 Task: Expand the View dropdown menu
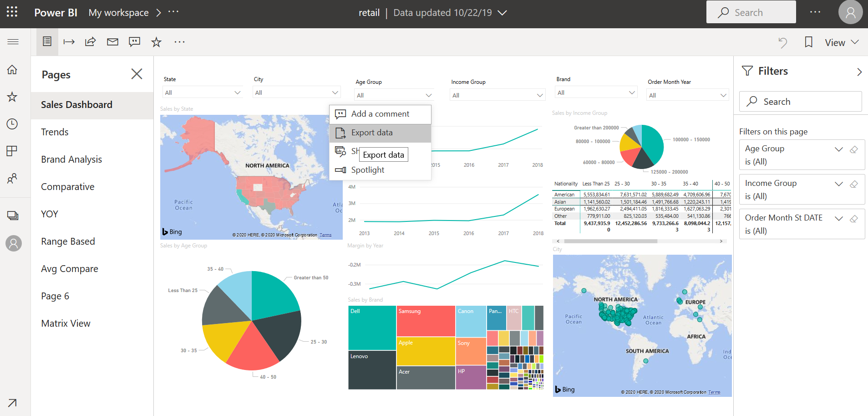point(842,42)
